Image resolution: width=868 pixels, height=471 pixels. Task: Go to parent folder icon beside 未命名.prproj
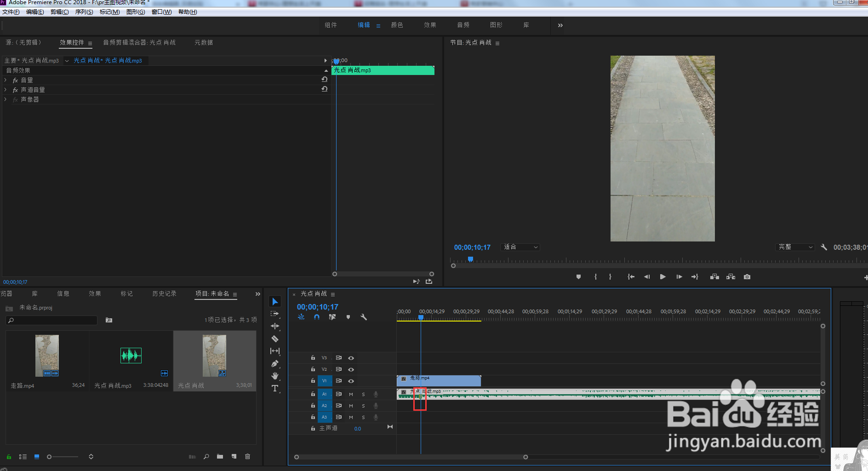click(x=9, y=308)
